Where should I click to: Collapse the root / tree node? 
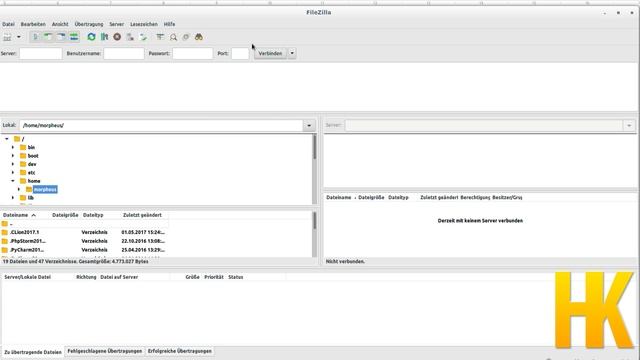pos(7,139)
